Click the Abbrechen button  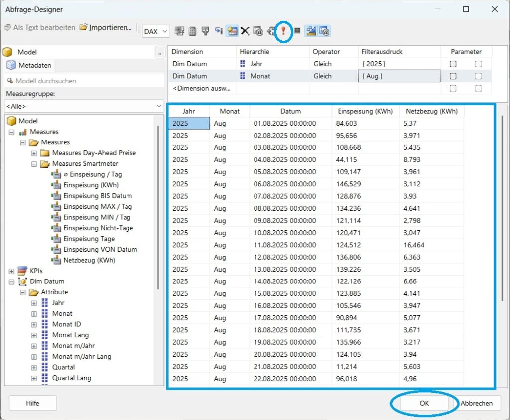(x=476, y=403)
